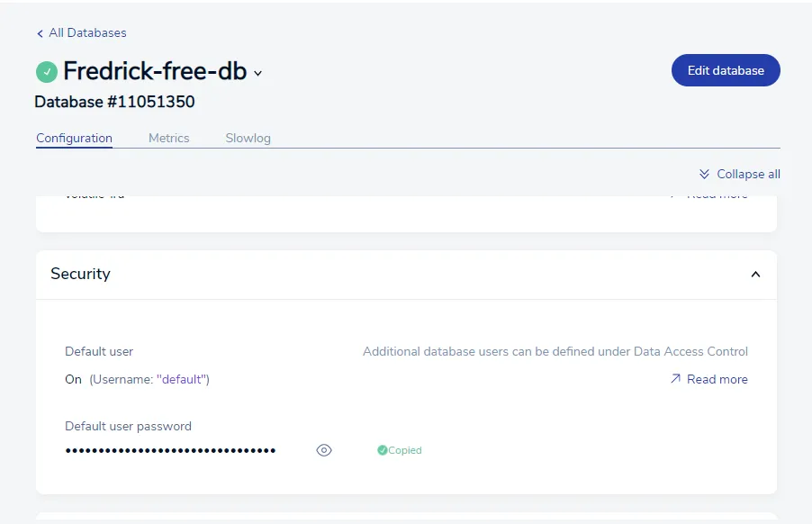Switch to the Configuration tab

pyautogui.click(x=74, y=138)
